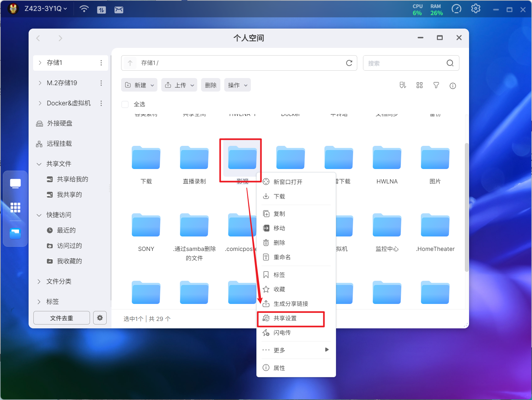Select the 下载 folder icon
Viewport: 532px width, 400px height.
click(146, 157)
